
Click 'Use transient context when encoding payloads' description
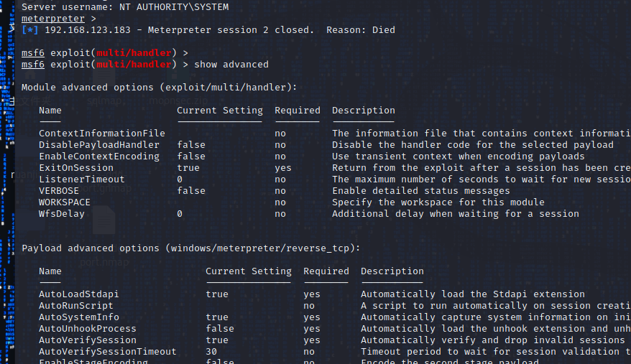459,156
